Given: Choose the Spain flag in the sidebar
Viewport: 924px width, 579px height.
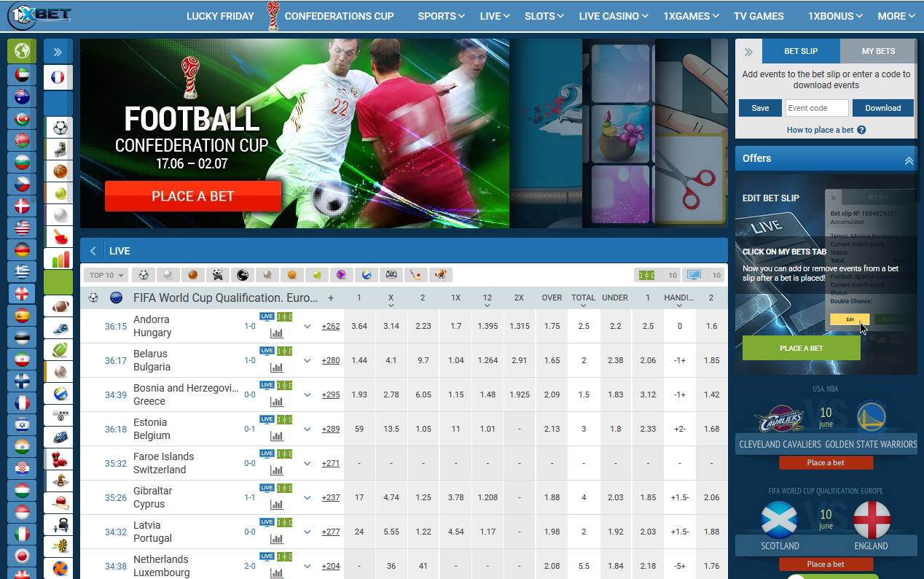Looking at the screenshot, I should click(x=22, y=315).
